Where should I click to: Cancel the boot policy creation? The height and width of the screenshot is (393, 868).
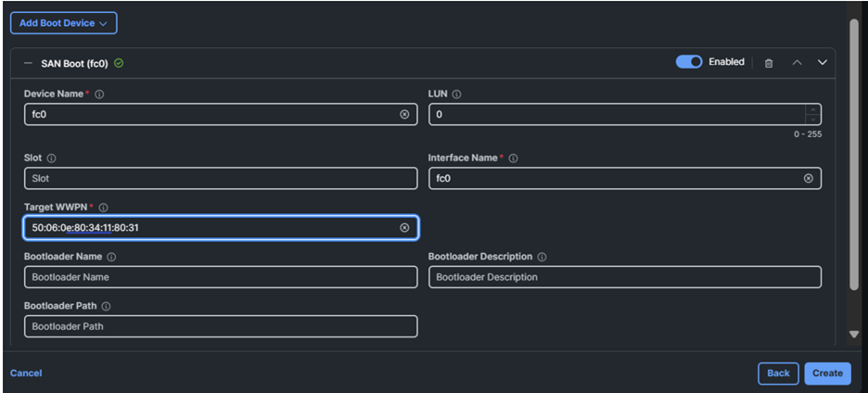pyautogui.click(x=26, y=373)
